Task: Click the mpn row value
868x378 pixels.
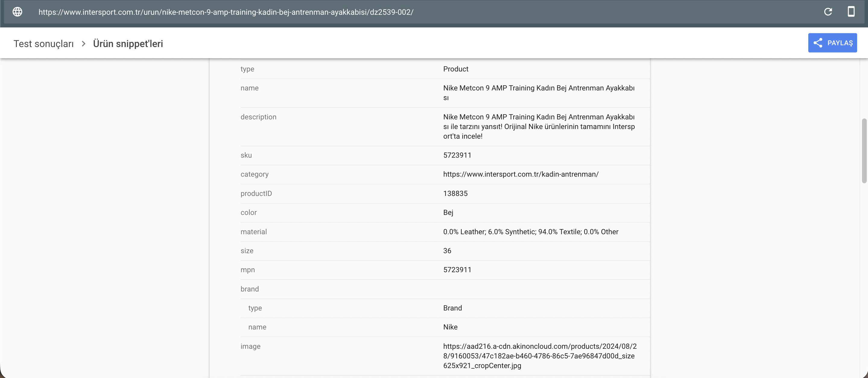Action: pos(457,270)
